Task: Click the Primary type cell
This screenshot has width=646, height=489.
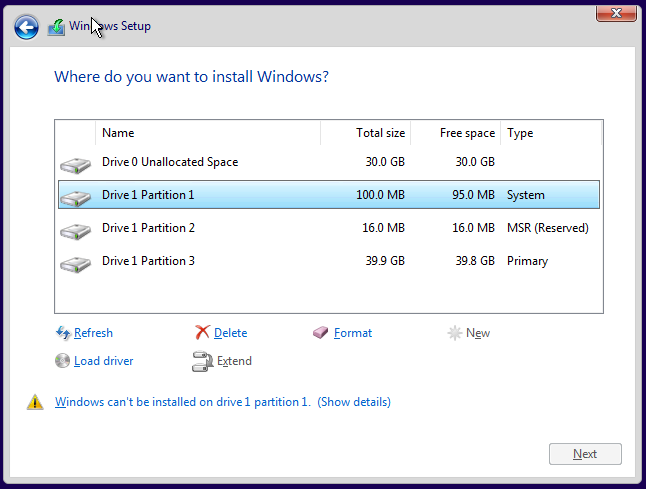Action: point(527,261)
